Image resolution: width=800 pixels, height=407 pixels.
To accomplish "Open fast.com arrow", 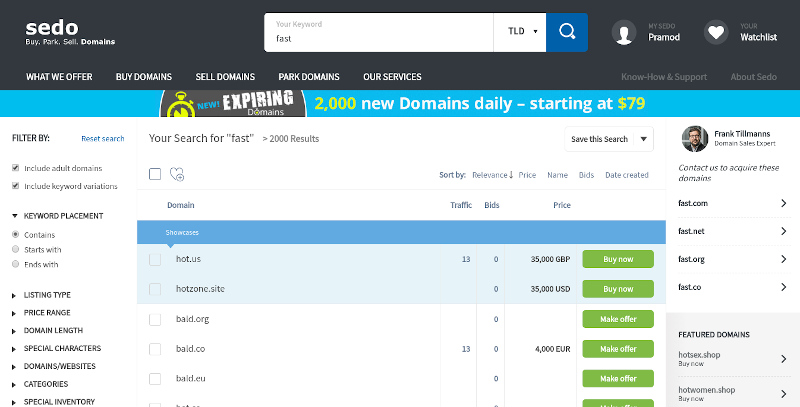I will [x=784, y=203].
